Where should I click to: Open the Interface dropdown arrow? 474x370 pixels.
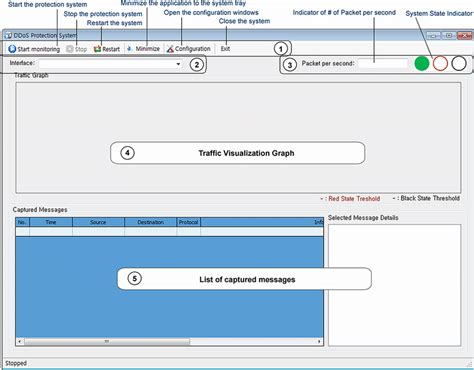coord(179,64)
